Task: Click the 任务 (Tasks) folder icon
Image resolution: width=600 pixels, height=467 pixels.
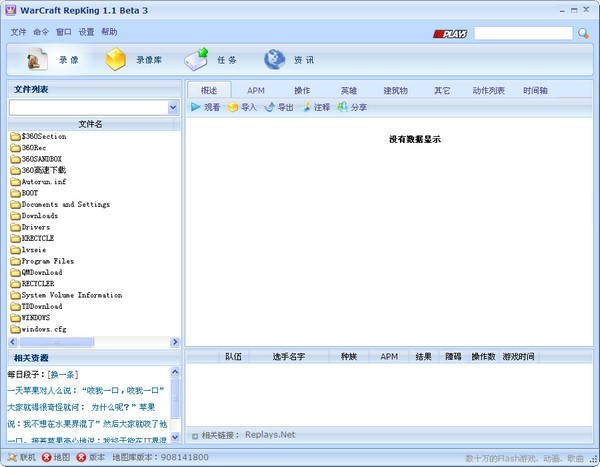Action: pyautogui.click(x=196, y=60)
